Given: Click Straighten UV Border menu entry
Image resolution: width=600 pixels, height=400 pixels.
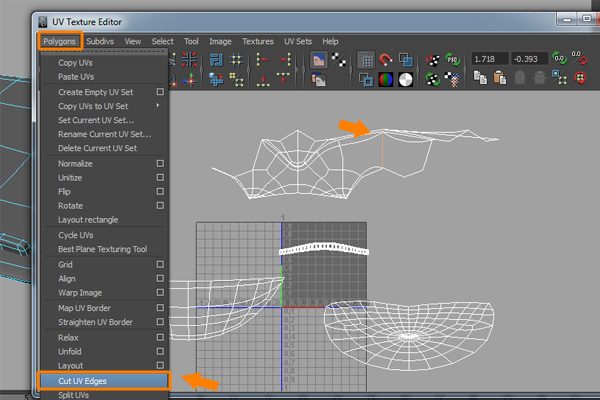Looking at the screenshot, I should click(96, 322).
